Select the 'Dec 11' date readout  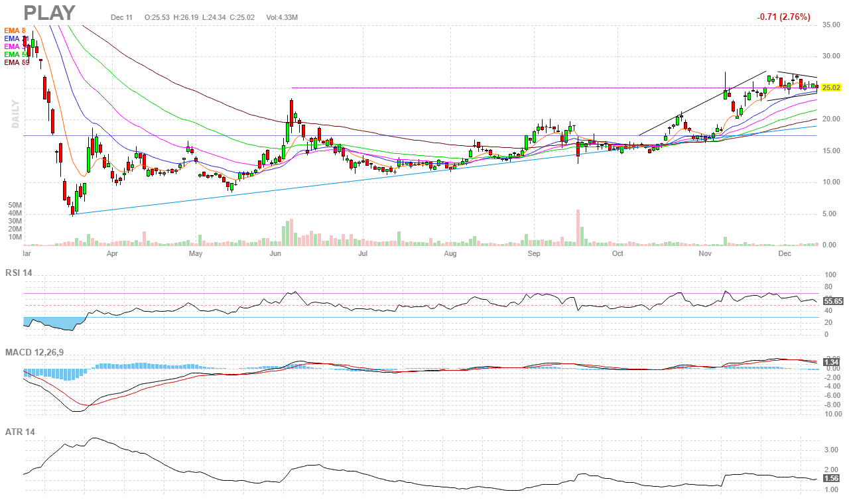coord(122,17)
